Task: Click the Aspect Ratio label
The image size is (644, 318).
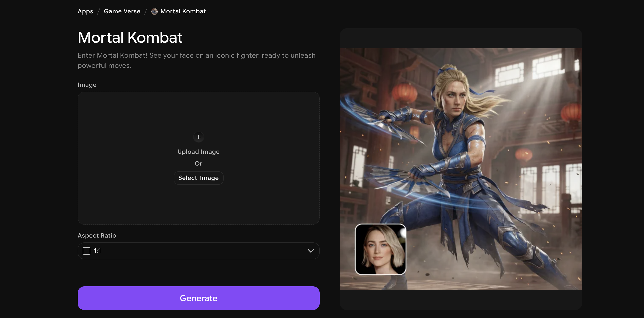Action: tap(97, 235)
